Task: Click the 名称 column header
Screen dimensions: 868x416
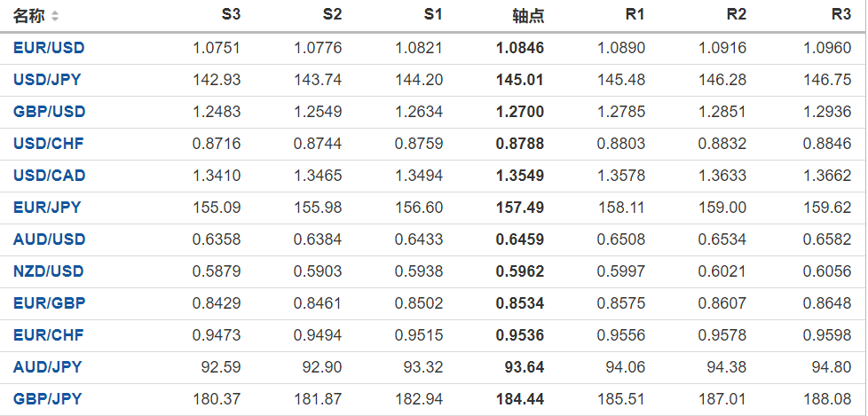Action: coord(28,16)
